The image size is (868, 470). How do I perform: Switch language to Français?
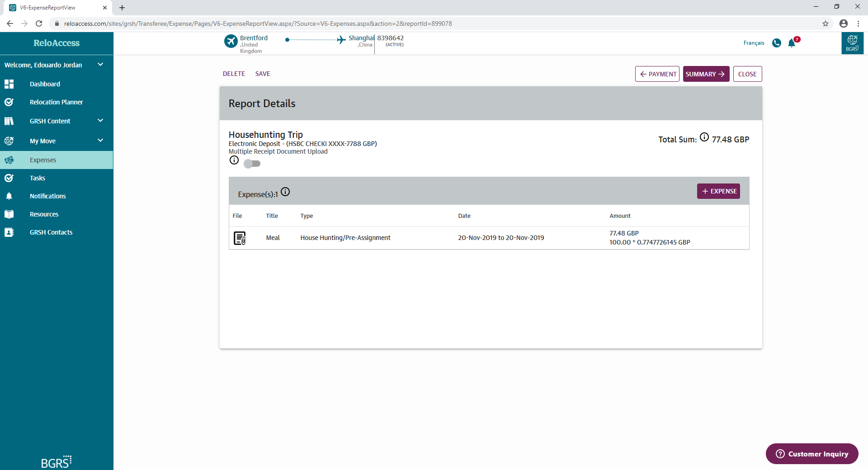point(754,43)
